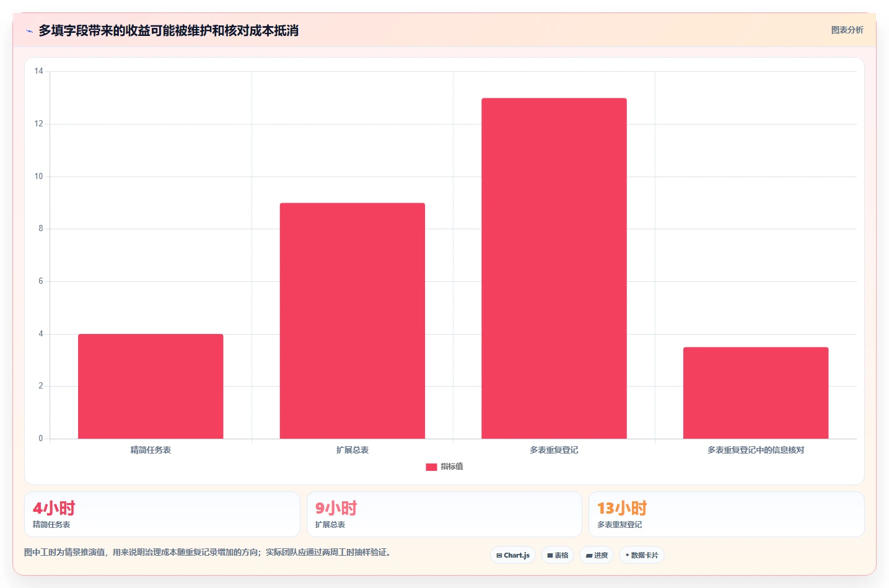Click the 进度 chip
This screenshot has width=889, height=588.
(597, 555)
